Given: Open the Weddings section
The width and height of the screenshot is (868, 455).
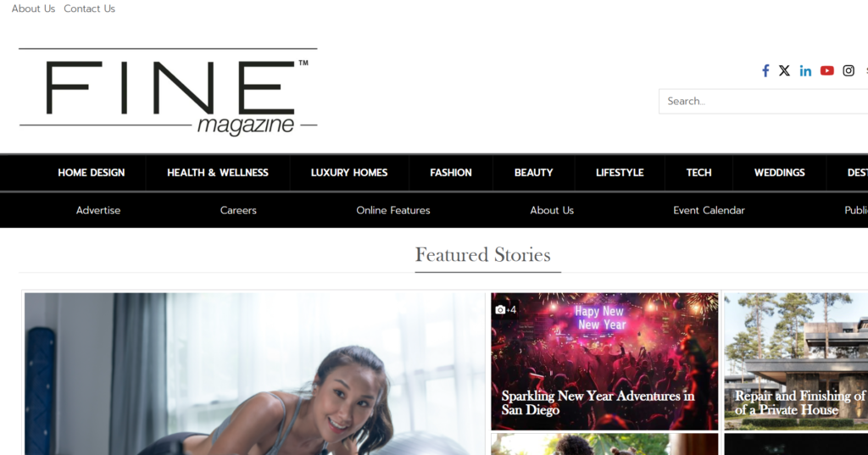Looking at the screenshot, I should pyautogui.click(x=780, y=173).
